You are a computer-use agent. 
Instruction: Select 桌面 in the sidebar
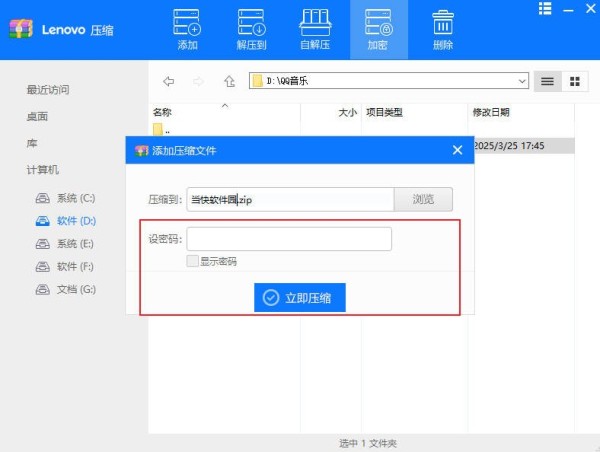37,116
